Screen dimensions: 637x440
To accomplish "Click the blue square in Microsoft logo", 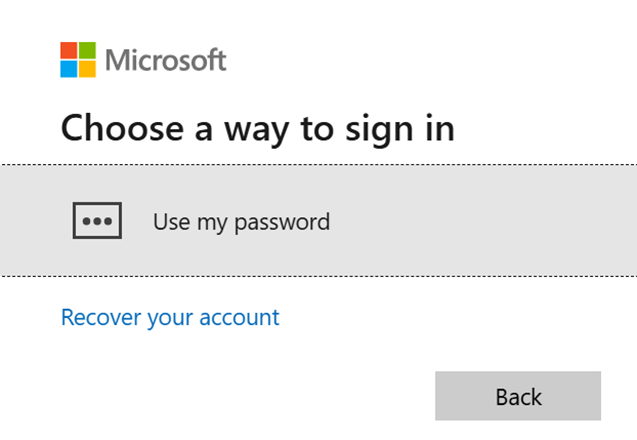I will [x=69, y=69].
